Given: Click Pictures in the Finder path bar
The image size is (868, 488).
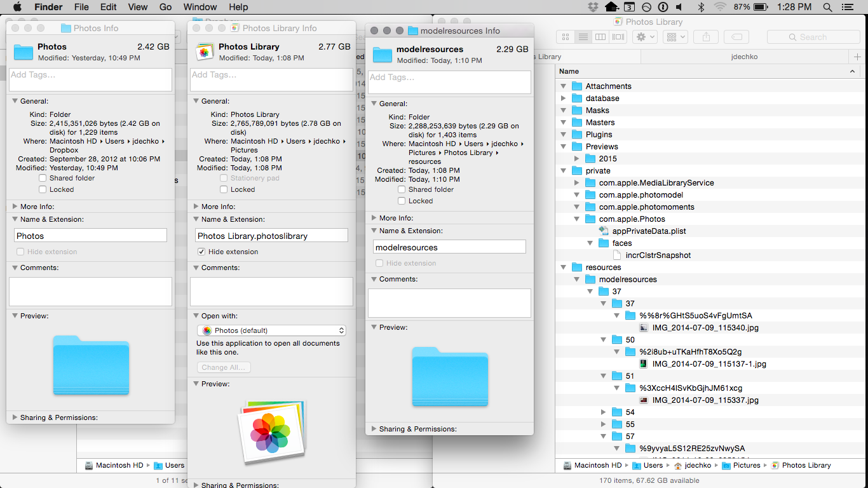Looking at the screenshot, I should pos(741,465).
